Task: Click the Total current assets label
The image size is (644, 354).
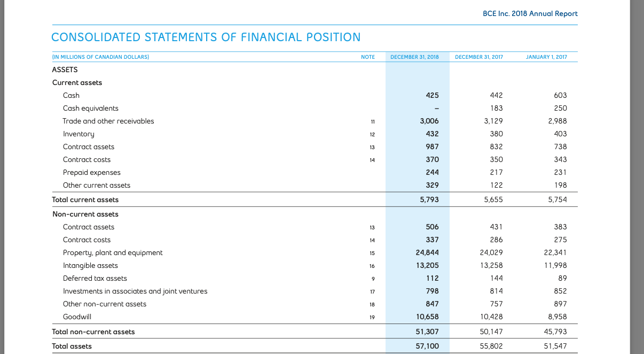Action: (x=85, y=199)
